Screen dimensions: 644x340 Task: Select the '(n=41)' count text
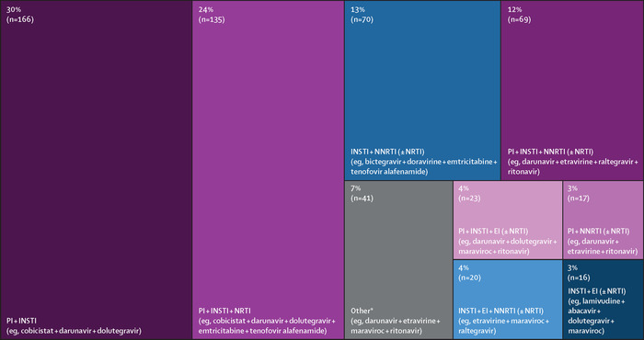click(x=362, y=198)
